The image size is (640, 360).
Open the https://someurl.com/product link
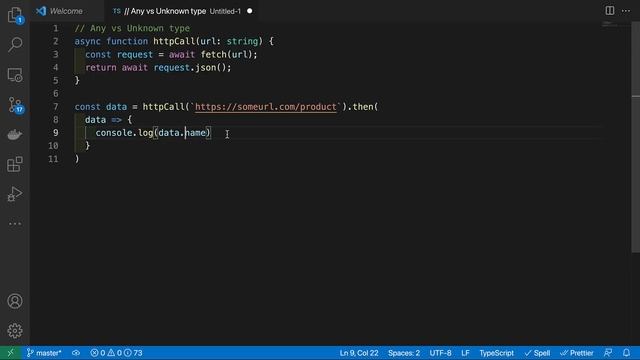[266, 107]
